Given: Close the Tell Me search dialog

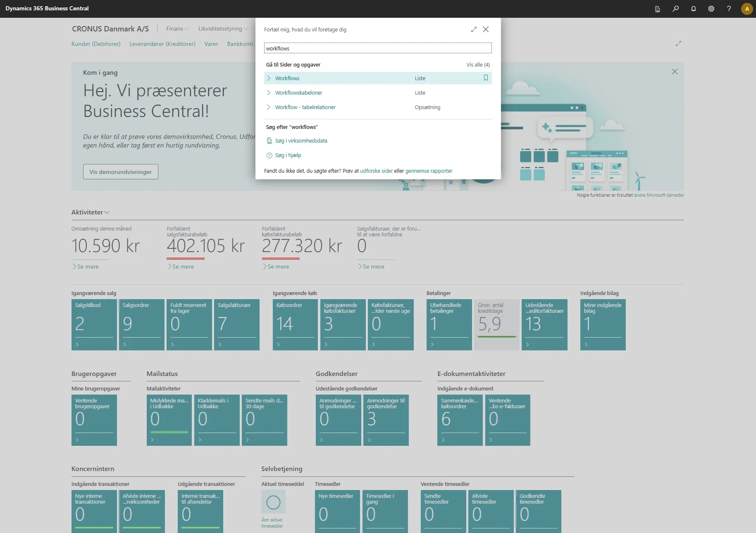Looking at the screenshot, I should coord(486,29).
